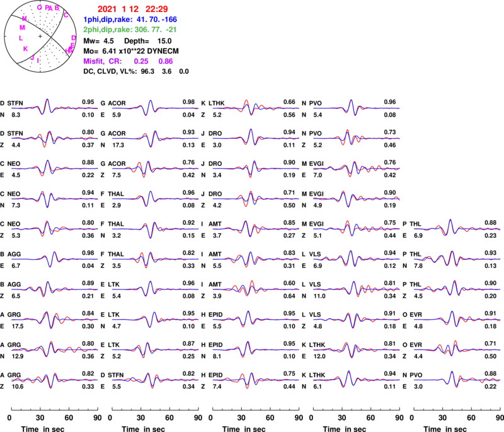Viewport: 504px width, 432px height.
Task: Click misfit value 0.64 of AMT Z
Action: coord(289,296)
